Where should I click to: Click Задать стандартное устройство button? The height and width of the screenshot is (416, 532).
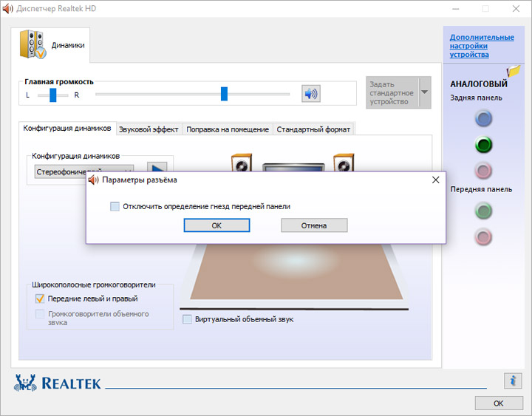click(x=392, y=92)
